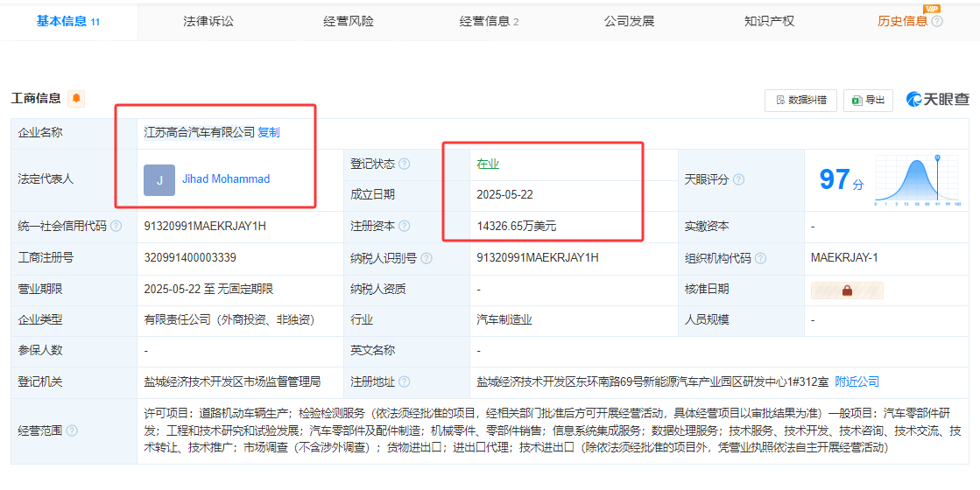Click the 纳税人资质 label cell

(x=406, y=289)
